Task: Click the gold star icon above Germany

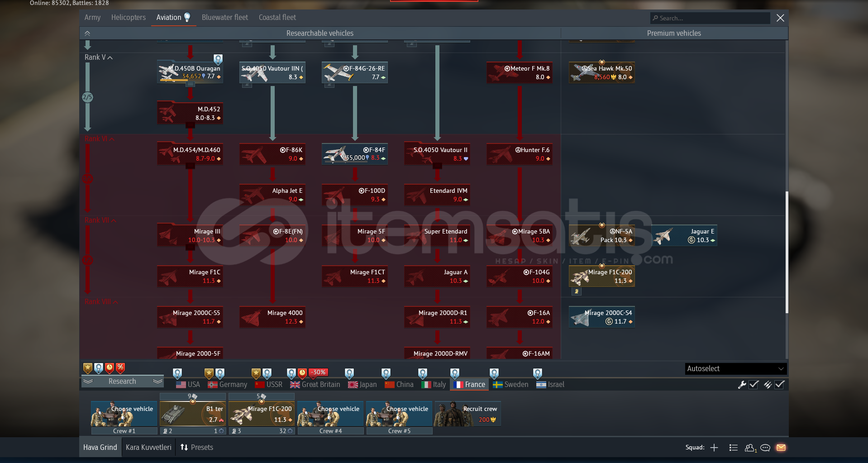Action: (209, 373)
